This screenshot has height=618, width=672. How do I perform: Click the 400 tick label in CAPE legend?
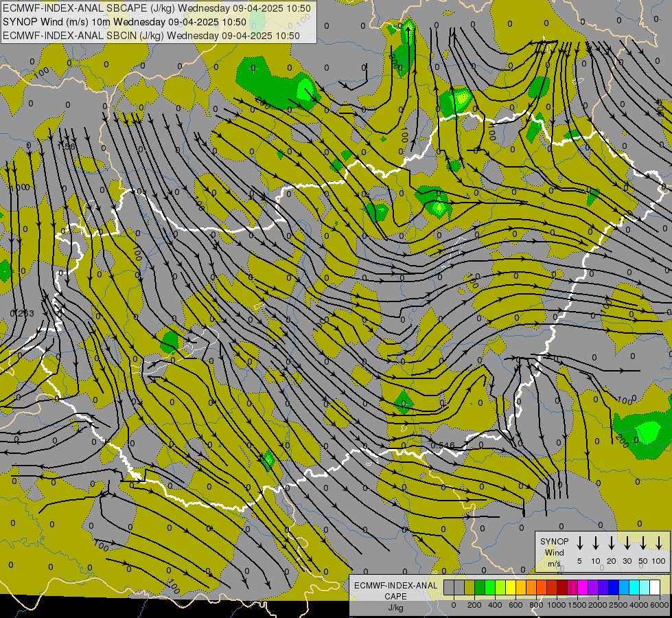click(495, 605)
